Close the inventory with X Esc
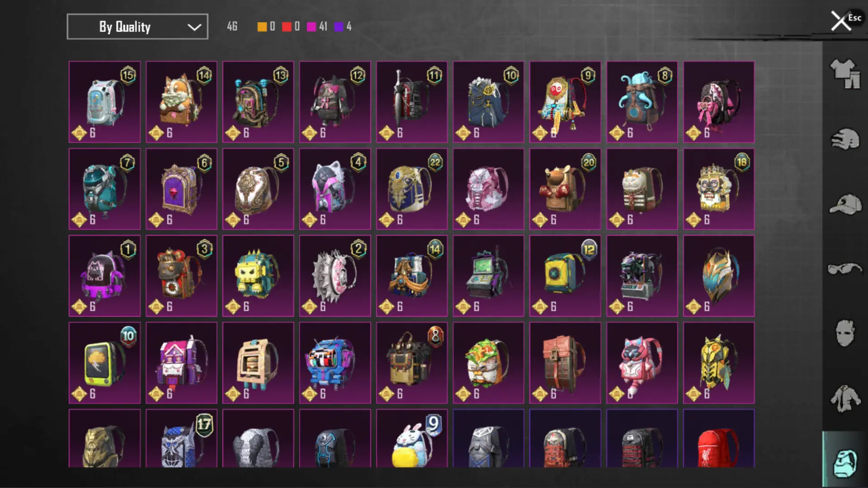Viewport: 868px width, 488px height. pos(846,20)
